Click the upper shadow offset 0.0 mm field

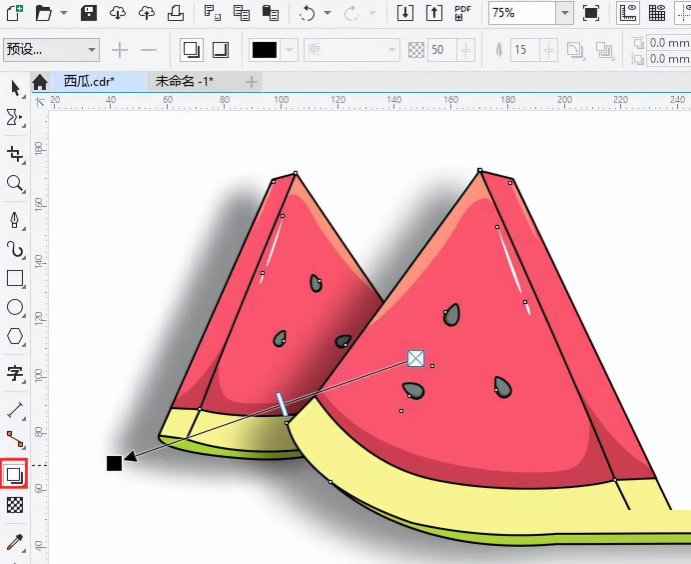pos(669,43)
